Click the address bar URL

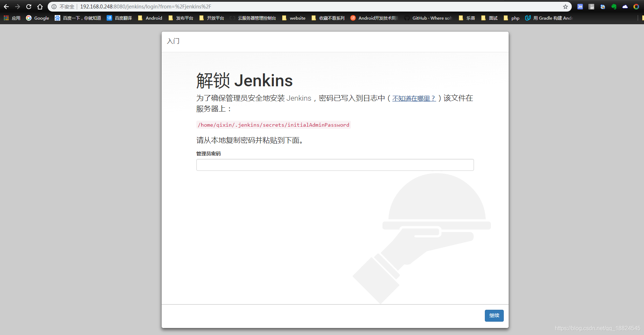tap(145, 7)
